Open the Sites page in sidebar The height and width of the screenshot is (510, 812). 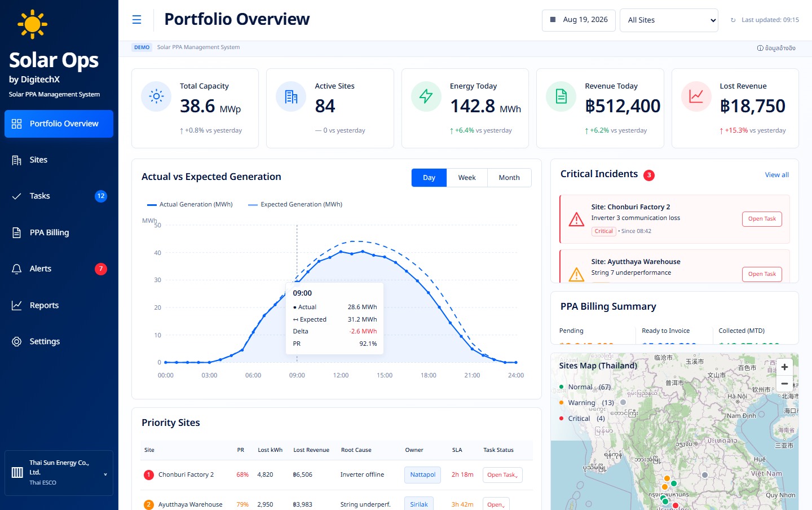point(59,160)
